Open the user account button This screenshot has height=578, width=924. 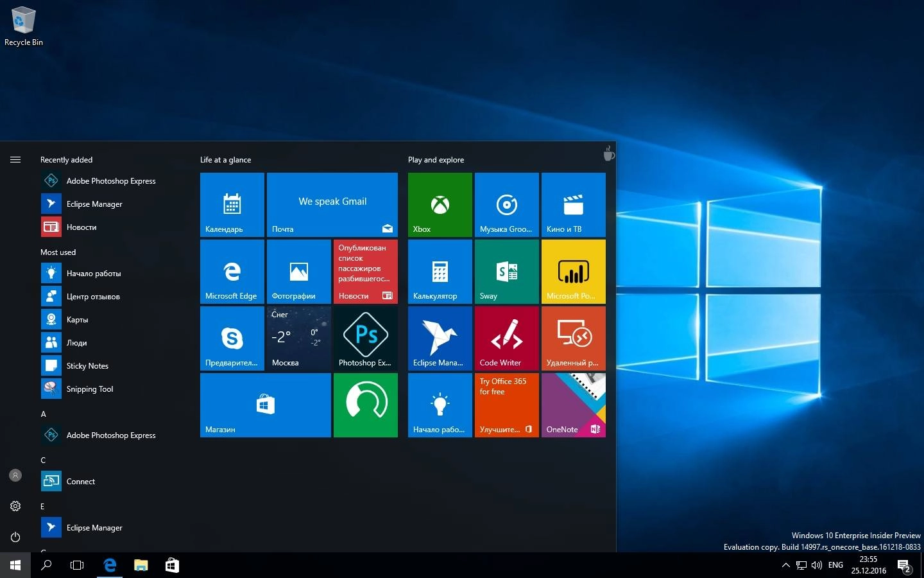15,475
